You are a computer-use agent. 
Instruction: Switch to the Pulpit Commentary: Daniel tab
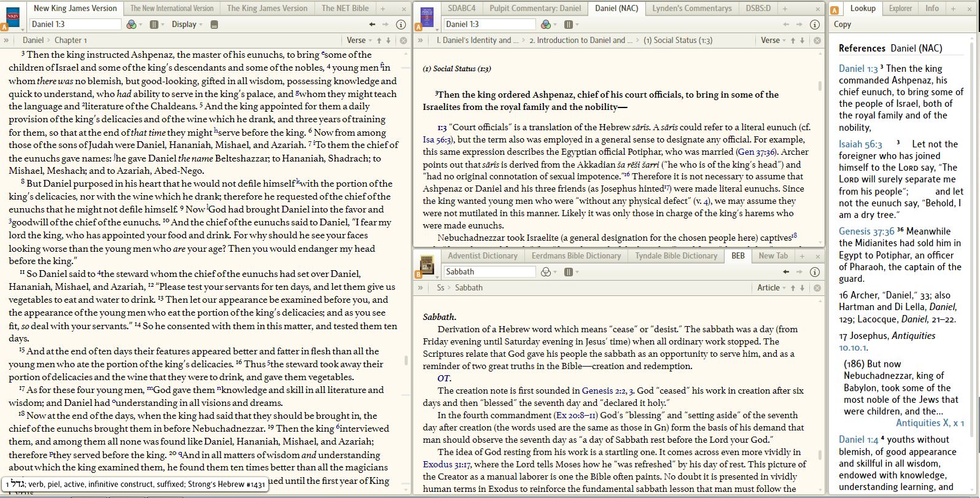[x=535, y=9]
